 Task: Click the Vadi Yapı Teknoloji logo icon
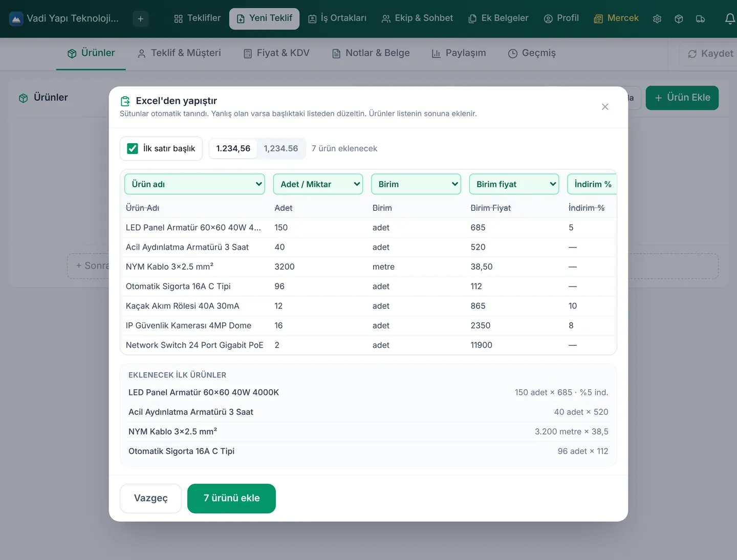pos(16,19)
